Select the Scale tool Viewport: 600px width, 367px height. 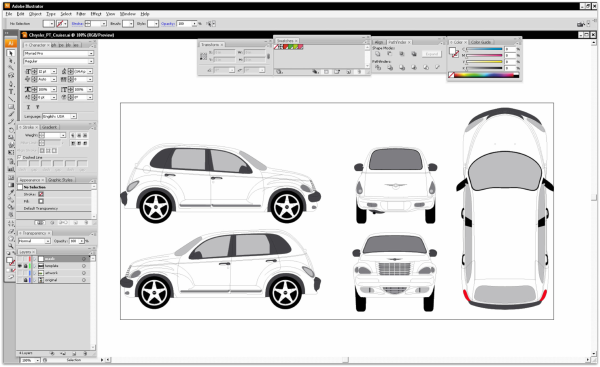(x=11, y=137)
